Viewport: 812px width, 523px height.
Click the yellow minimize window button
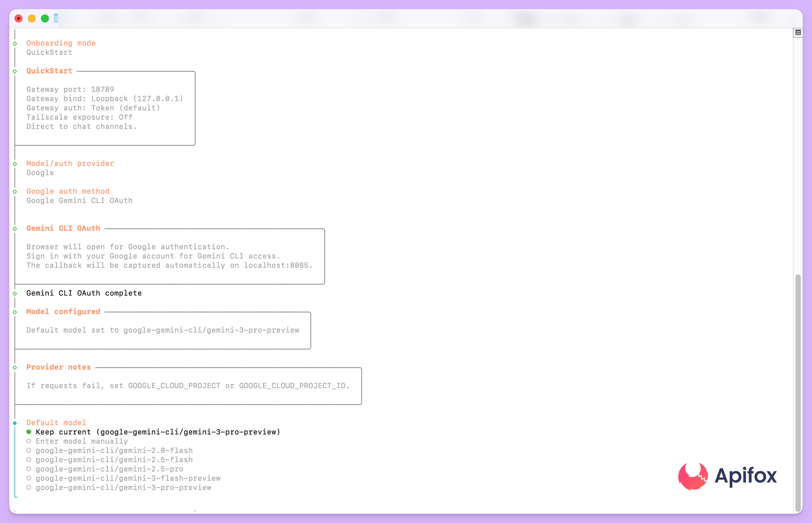coord(32,19)
